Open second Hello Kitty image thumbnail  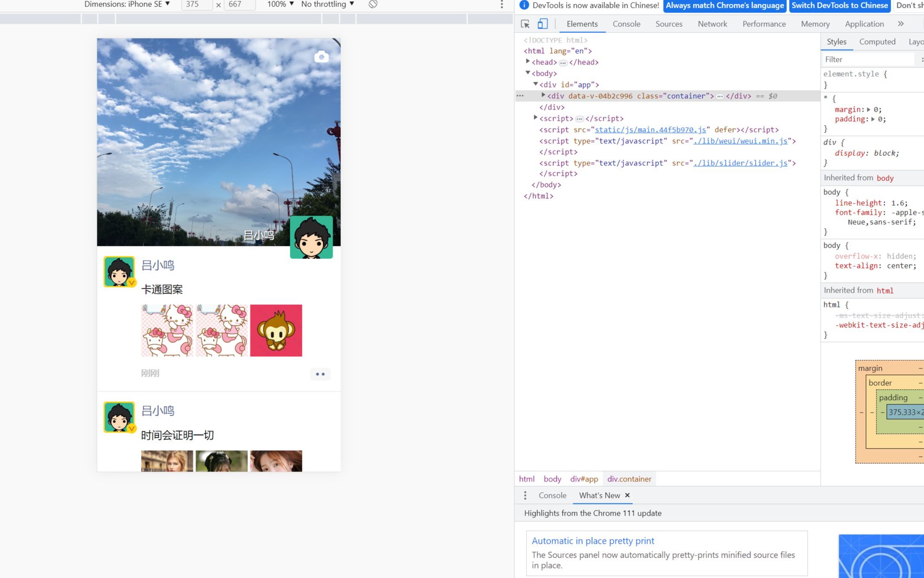[221, 330]
